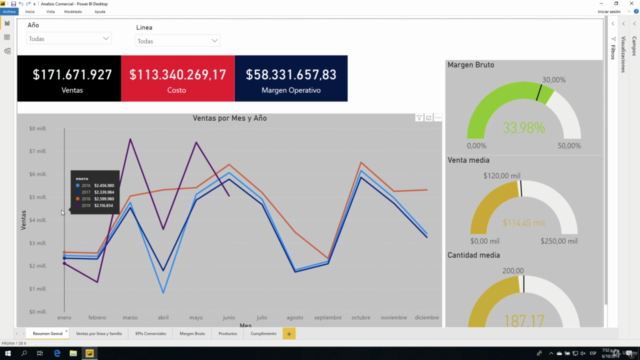Click the $114,45 mil gauge value

point(524,223)
